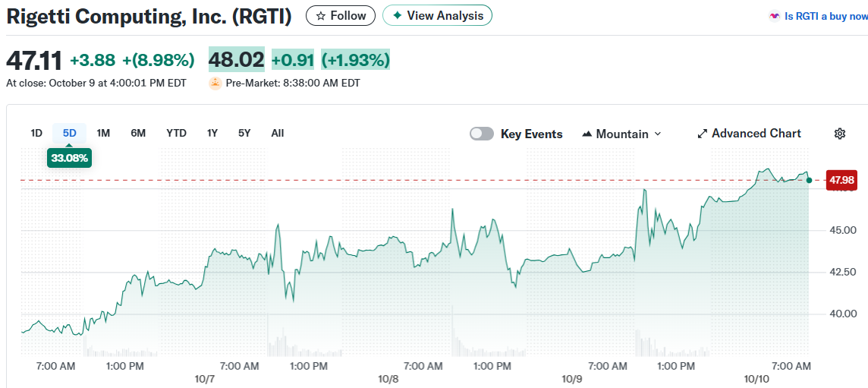Click the 33.08% performance tooltip badge
This screenshot has width=868, height=388.
tap(69, 158)
